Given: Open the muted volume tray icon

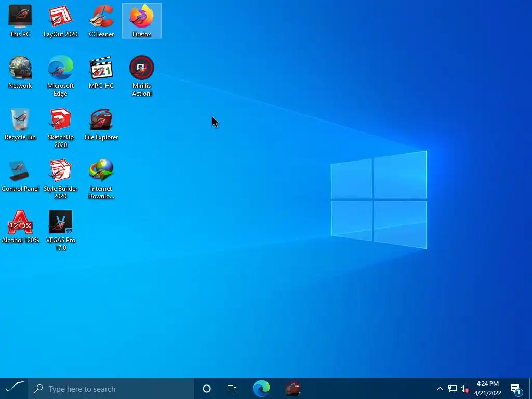Looking at the screenshot, I should [x=465, y=389].
